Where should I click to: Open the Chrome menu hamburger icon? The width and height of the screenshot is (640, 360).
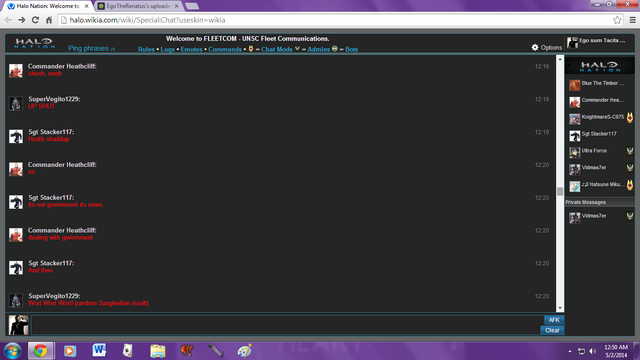(x=633, y=20)
